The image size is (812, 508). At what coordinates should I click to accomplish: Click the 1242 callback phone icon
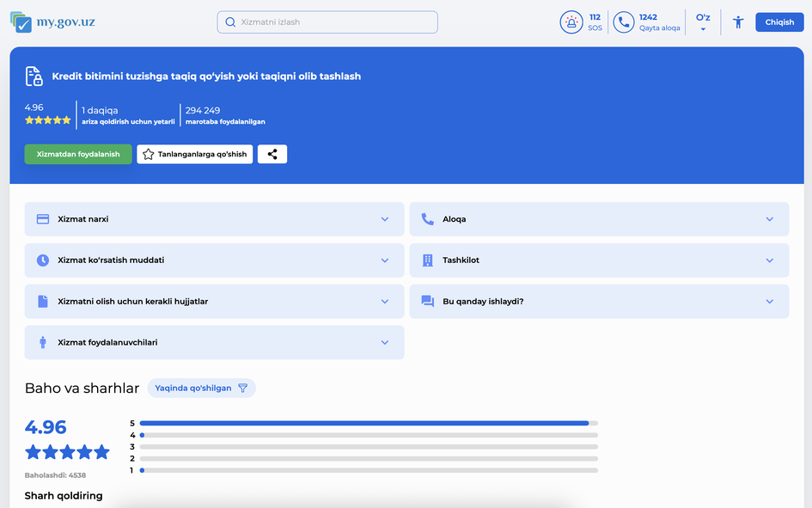tap(623, 22)
